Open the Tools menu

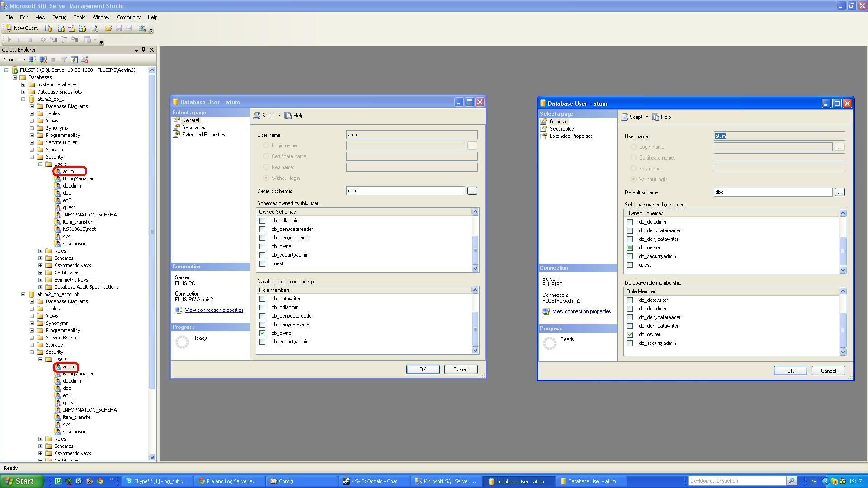(x=79, y=17)
